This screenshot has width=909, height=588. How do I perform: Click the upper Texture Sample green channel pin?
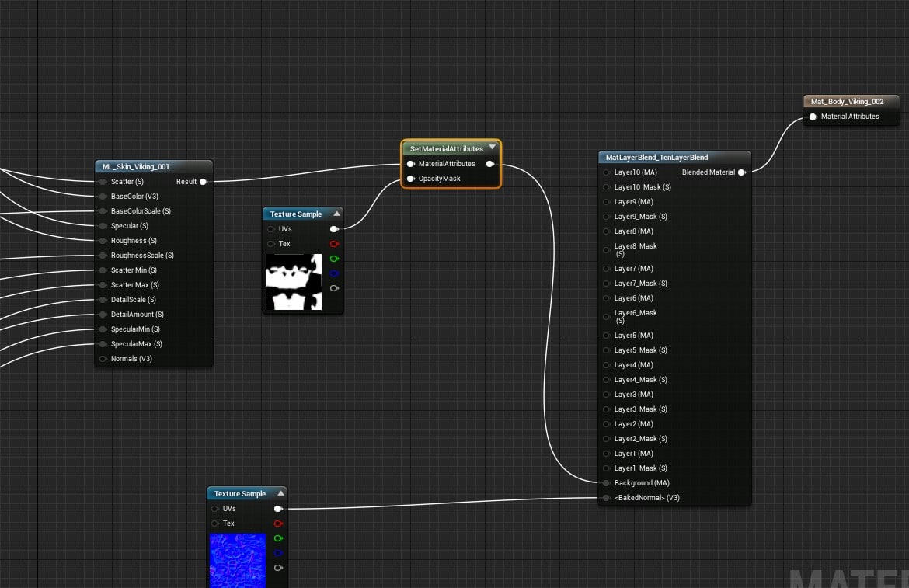tap(335, 259)
